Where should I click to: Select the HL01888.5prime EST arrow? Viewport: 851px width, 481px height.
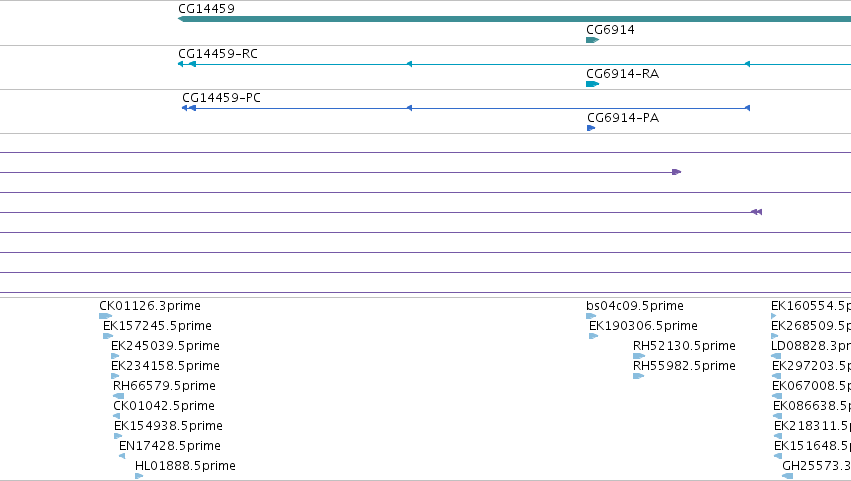click(139, 476)
